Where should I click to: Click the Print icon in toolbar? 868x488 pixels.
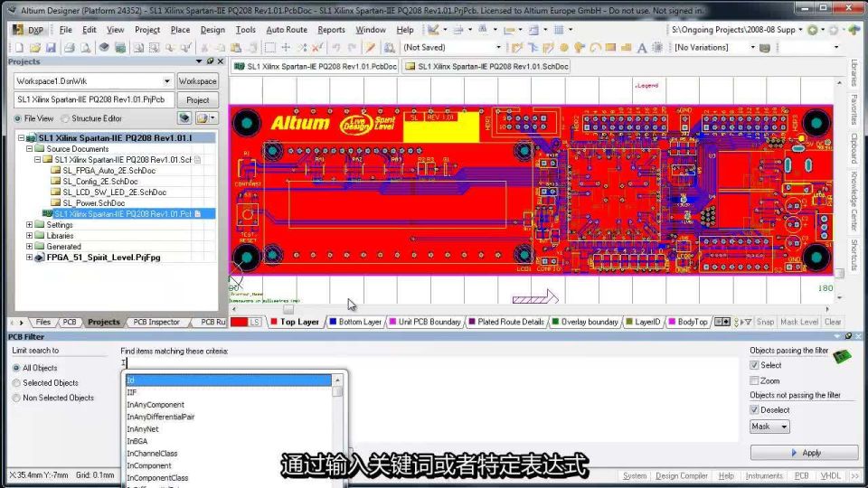tap(70, 48)
